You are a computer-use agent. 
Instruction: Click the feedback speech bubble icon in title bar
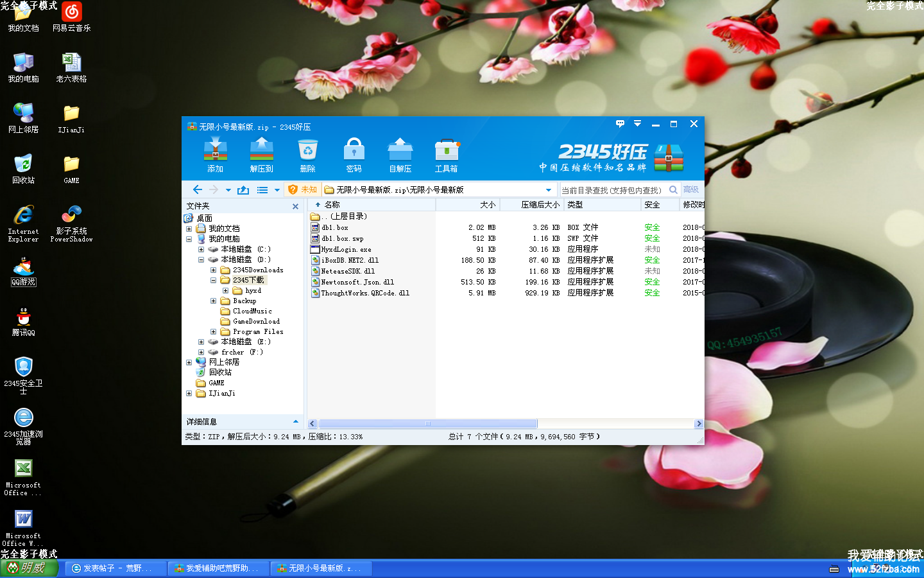620,123
